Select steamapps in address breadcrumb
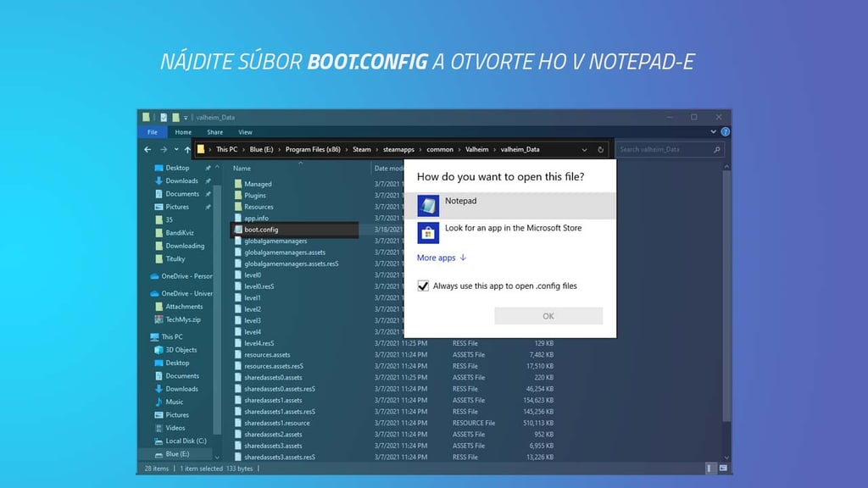Image resolution: width=868 pixels, height=488 pixels. coord(398,149)
